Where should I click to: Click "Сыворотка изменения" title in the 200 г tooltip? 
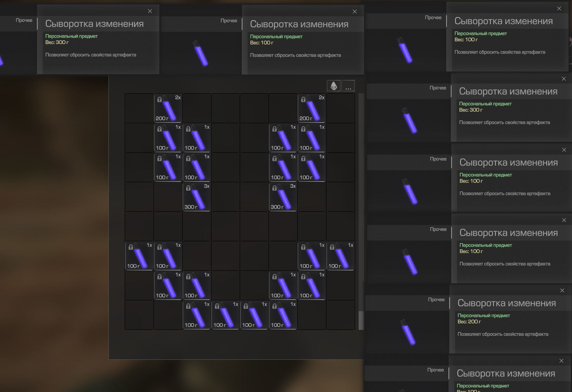pos(507,303)
